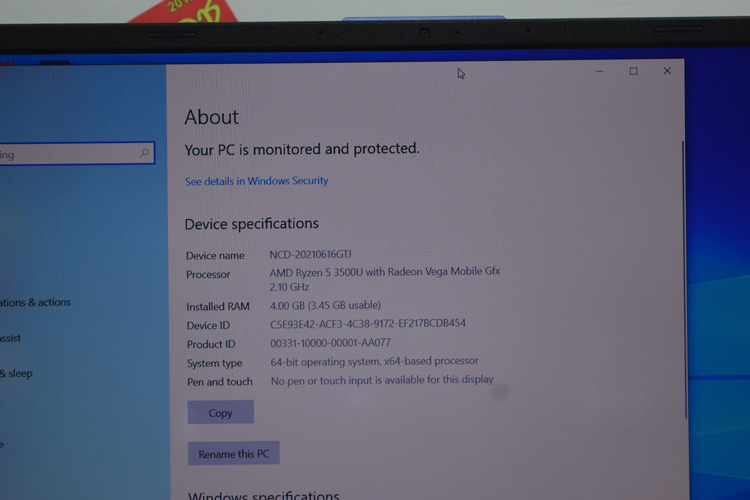750x500 pixels.
Task: Select the Device ID value C5E93E42-ACF3
Action: (367, 323)
